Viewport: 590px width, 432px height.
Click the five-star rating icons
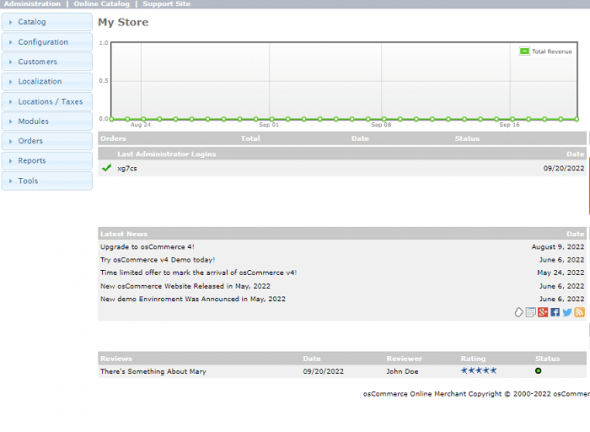(x=479, y=371)
